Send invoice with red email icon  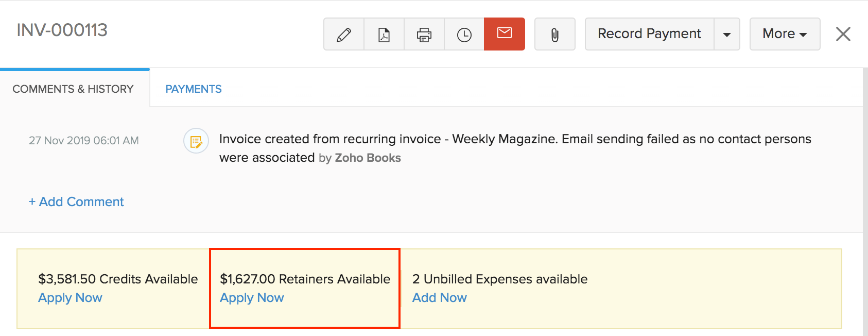(x=505, y=34)
